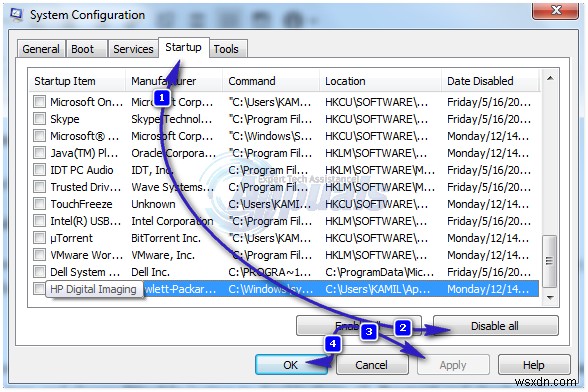Viewport: 588px width, 392px height.
Task: Enable the Skype startup item checkbox
Action: click(x=39, y=119)
